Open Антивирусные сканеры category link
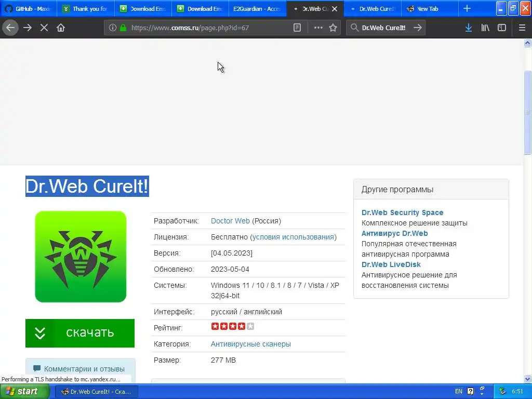 [x=251, y=344]
